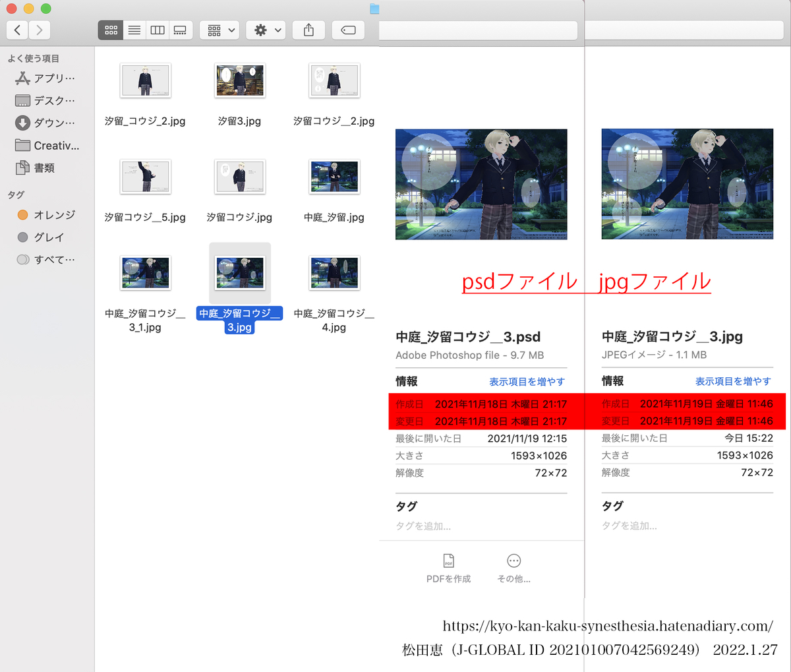The width and height of the screenshot is (791, 672).
Task: Click 表示項目を増やす in the psd info panel
Action: coord(527,381)
